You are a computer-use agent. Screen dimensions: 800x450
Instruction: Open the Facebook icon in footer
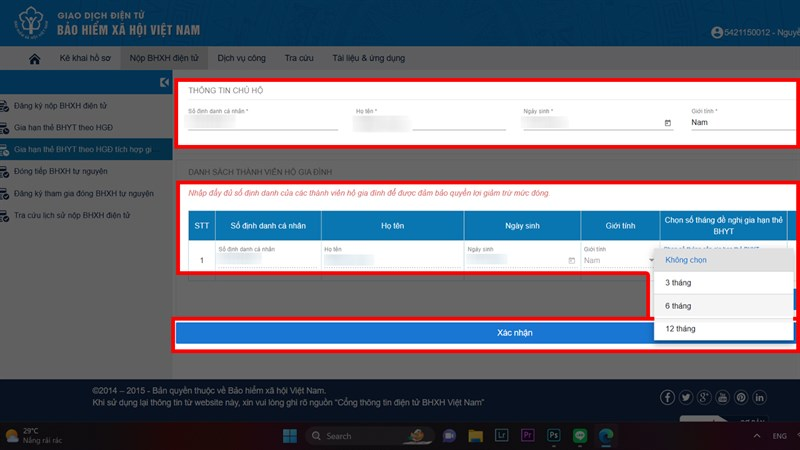[x=667, y=397]
